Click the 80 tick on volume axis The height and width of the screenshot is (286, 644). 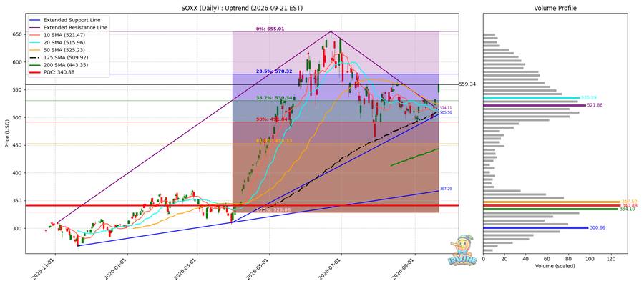569,259
